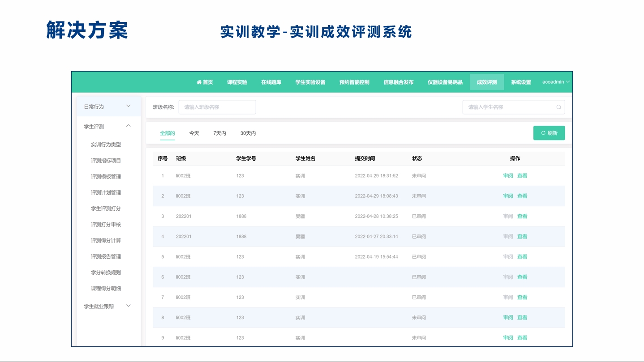Open the 预约智能控制 menu
Viewport: 644px width, 362px height.
click(x=355, y=82)
